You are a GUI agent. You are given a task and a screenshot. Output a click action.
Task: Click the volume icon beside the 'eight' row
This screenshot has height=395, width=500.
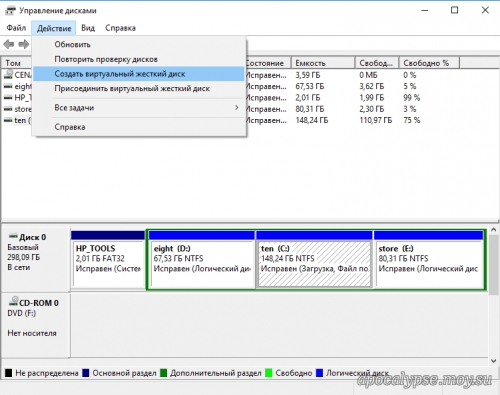8,86
